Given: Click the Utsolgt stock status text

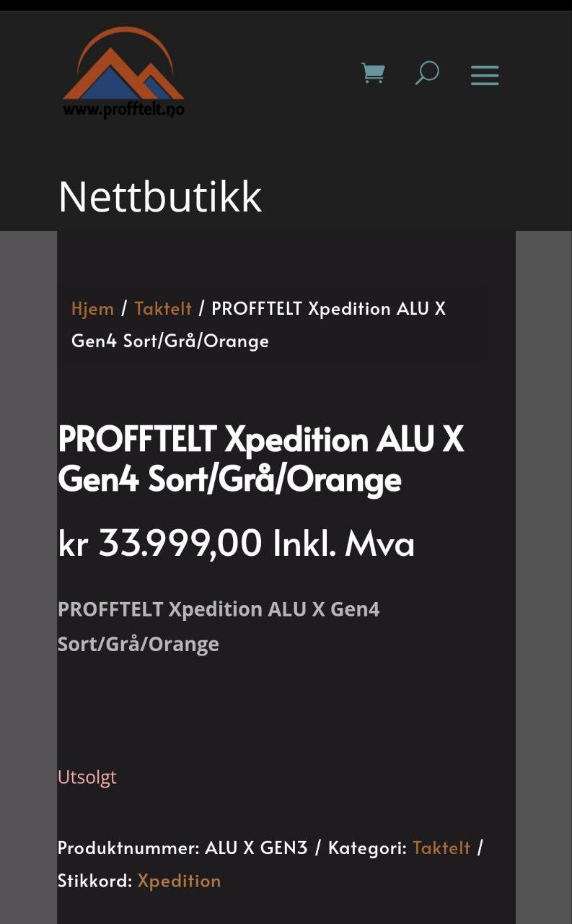Looking at the screenshot, I should tap(87, 777).
